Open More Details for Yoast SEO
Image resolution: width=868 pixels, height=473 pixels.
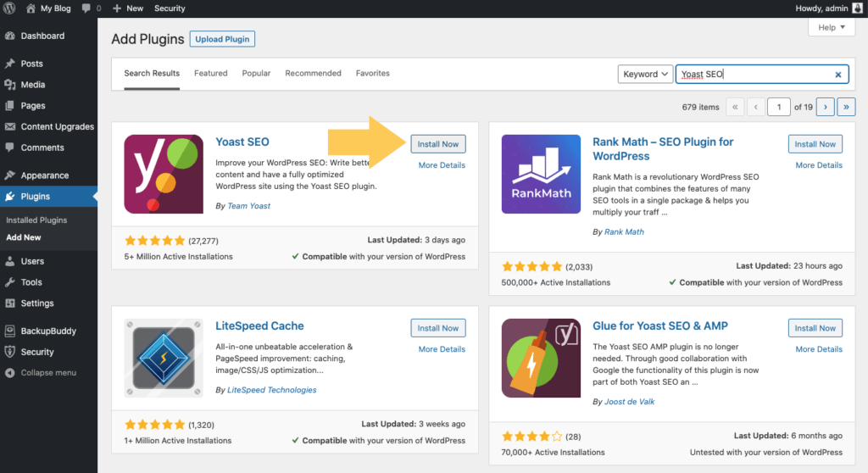point(442,165)
